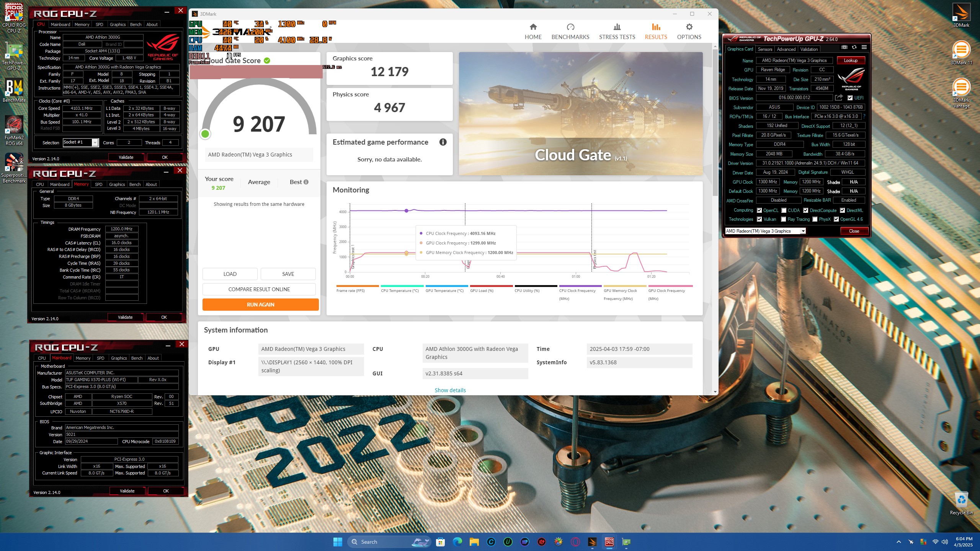Viewport: 980px width, 551px height.
Task: Open the clock and date in system tray
Action: pos(963,542)
